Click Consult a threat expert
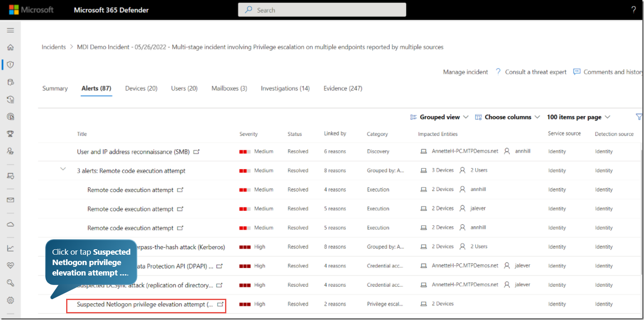This screenshot has width=644, height=320. 531,72
